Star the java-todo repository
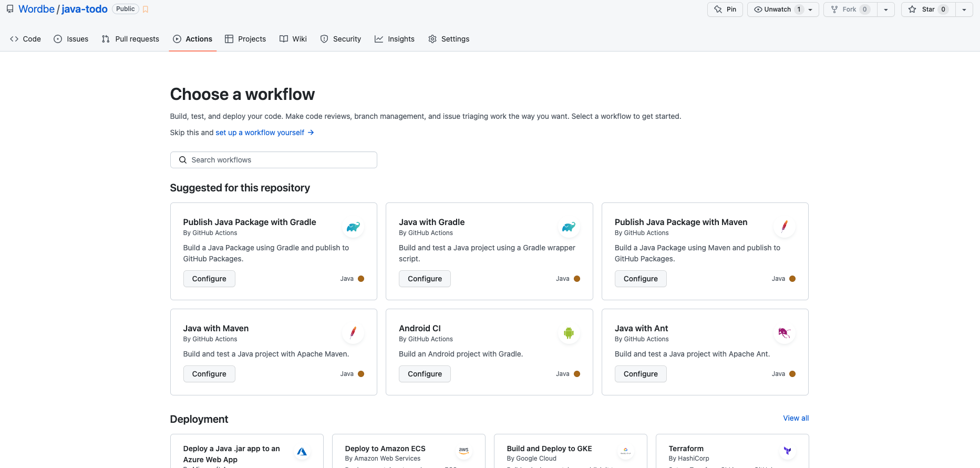This screenshot has width=980, height=468. (929, 9)
